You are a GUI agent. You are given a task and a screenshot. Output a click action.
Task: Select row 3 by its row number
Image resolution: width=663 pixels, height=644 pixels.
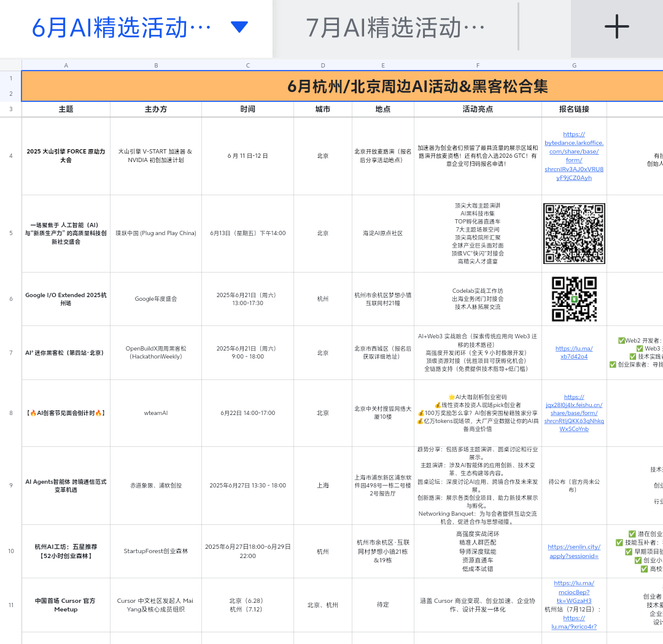[x=11, y=109]
